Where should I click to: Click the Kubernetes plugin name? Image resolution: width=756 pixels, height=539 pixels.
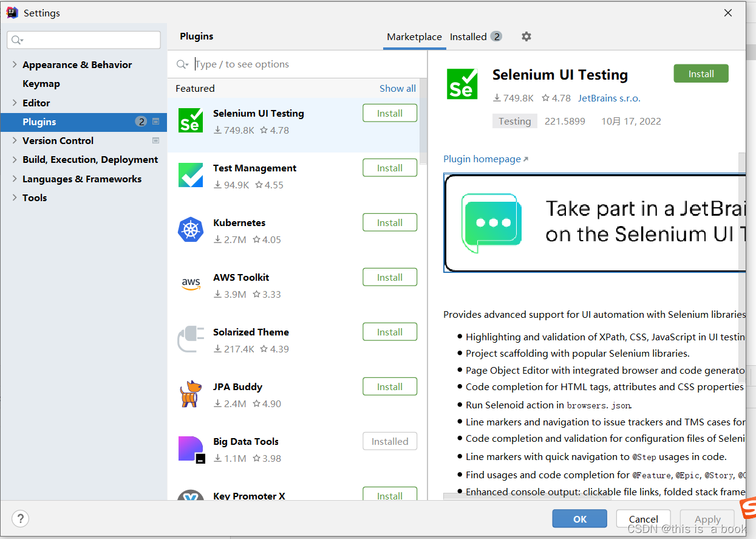(x=239, y=222)
